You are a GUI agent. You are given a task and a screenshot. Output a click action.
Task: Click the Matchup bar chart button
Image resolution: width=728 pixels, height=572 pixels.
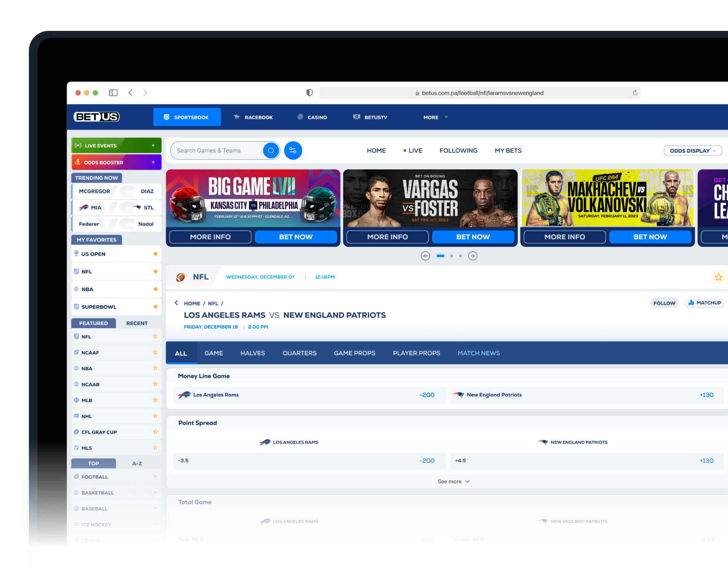coord(705,303)
